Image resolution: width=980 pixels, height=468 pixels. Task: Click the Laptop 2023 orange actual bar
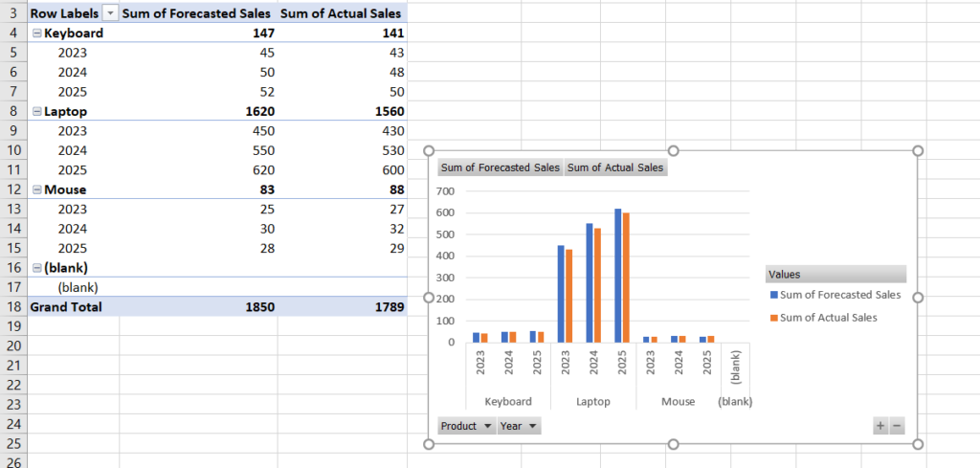[568, 296]
